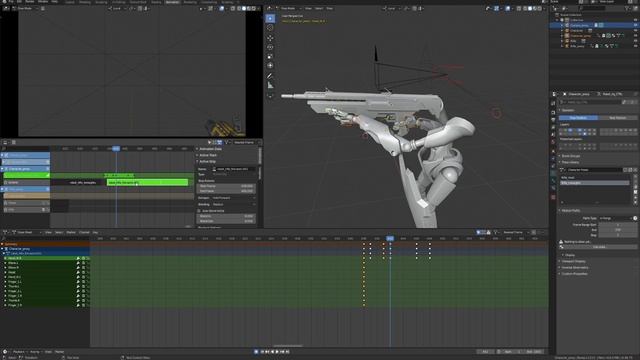640x360 pixels.
Task: Select the Rifle_hold pose in Pose Library
Action: pos(594,178)
